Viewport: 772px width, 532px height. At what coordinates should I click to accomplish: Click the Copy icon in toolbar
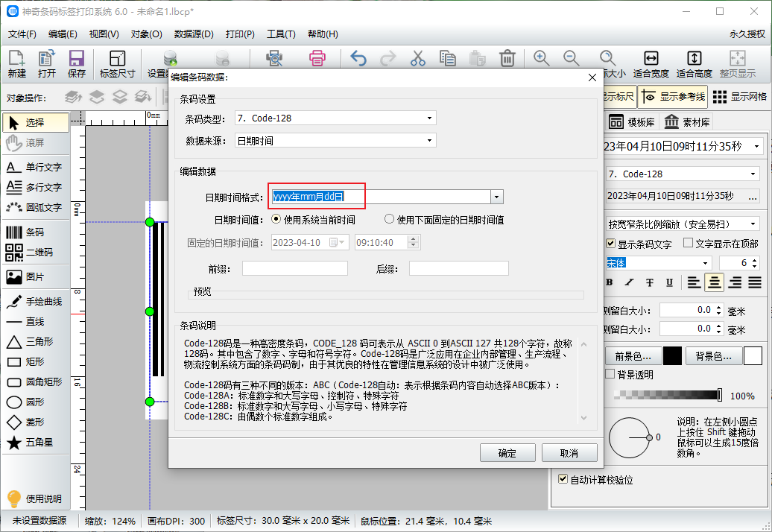click(x=447, y=59)
